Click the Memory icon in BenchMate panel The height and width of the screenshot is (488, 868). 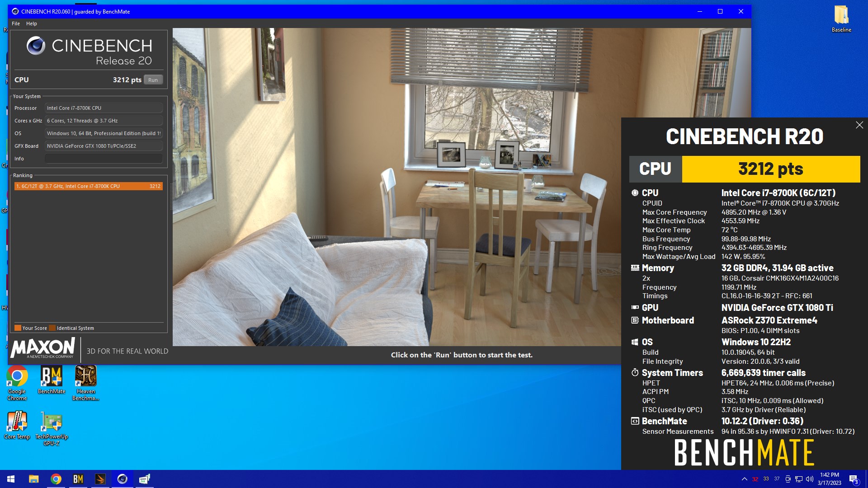pos(635,268)
